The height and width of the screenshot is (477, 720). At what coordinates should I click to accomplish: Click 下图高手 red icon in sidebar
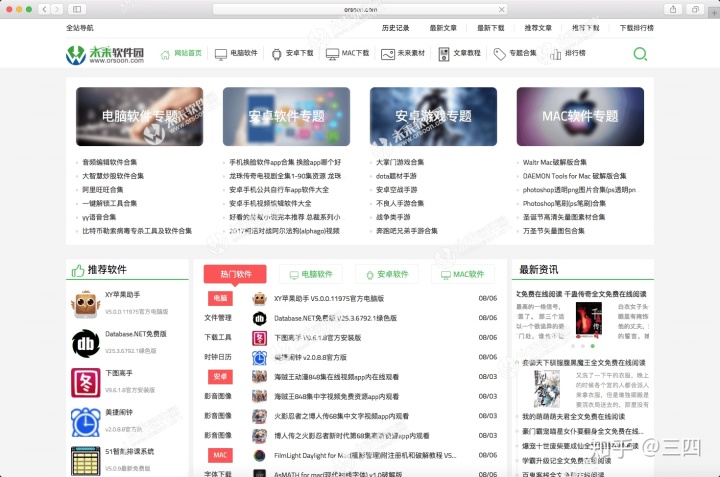pyautogui.click(x=85, y=382)
